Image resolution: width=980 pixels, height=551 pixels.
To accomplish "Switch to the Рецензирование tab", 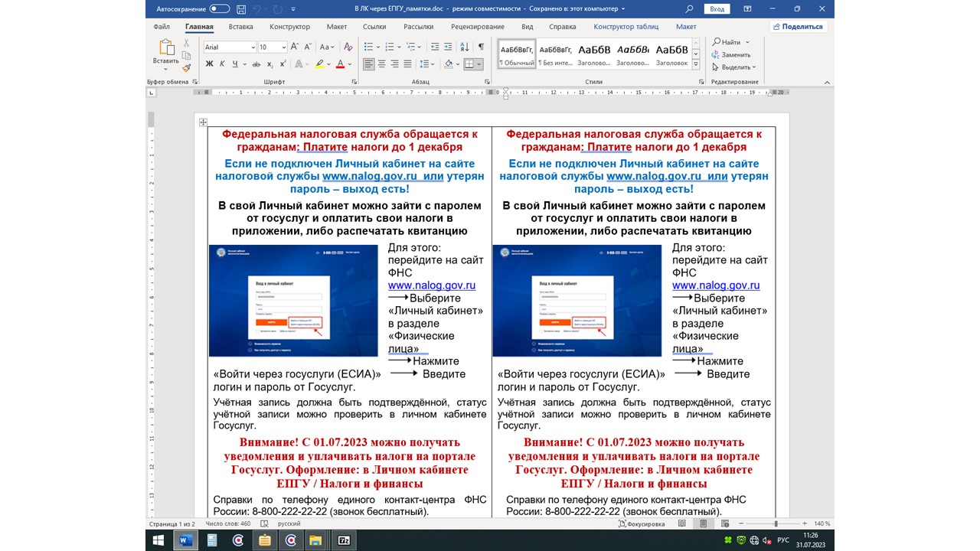I will (x=478, y=27).
